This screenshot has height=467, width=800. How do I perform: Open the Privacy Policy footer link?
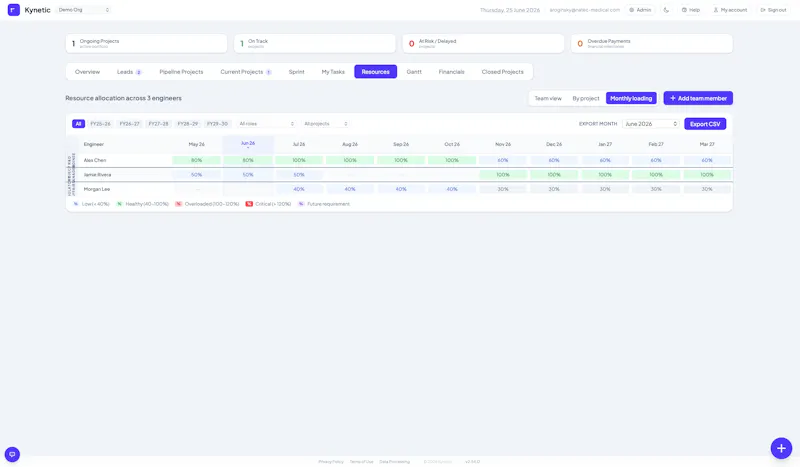pyautogui.click(x=331, y=461)
